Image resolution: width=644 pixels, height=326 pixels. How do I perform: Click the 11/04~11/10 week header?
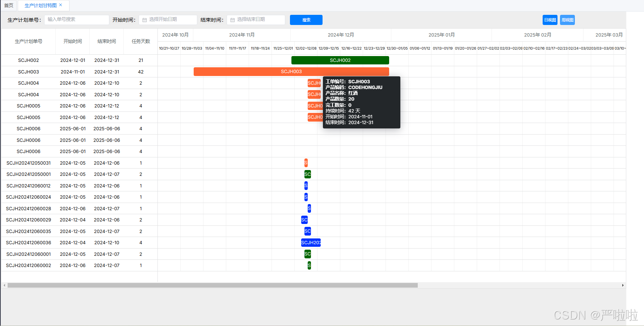(x=215, y=48)
